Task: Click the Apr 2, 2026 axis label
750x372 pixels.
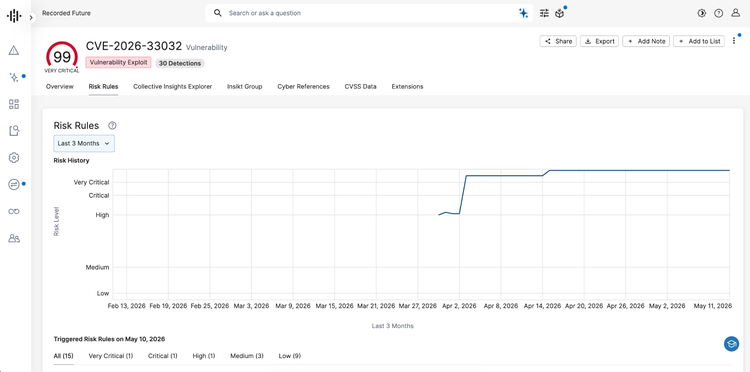Action: point(460,306)
